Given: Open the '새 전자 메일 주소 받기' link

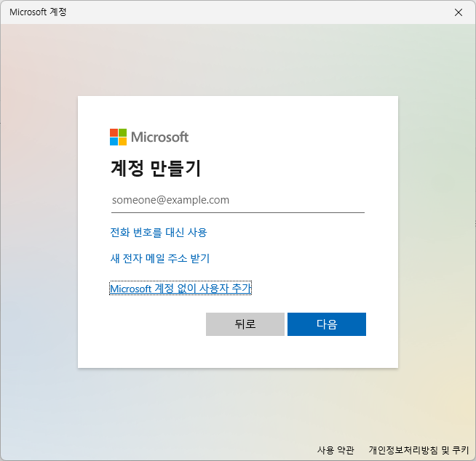Looking at the screenshot, I should 159,259.
